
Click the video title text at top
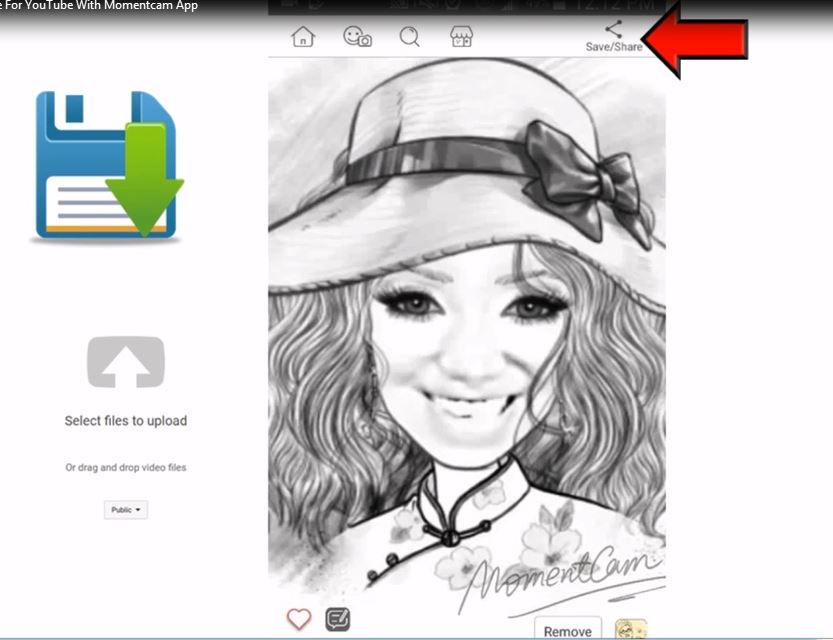(99, 6)
